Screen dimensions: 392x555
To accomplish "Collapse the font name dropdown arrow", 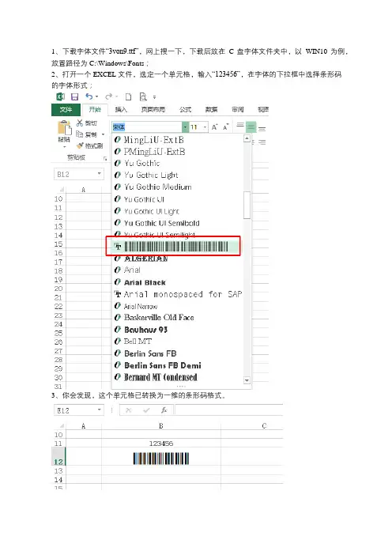I will [x=185, y=126].
